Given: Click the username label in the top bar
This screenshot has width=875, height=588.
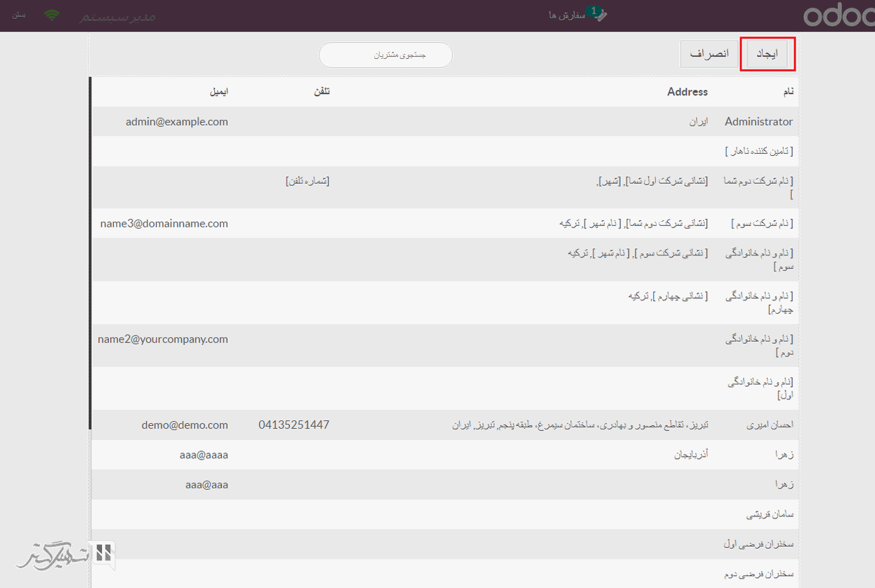Looking at the screenshot, I should (117, 16).
